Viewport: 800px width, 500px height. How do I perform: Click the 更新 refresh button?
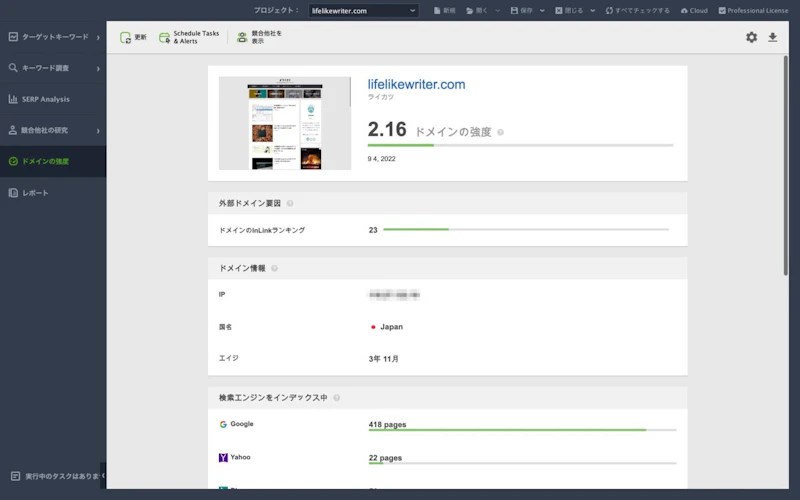133,37
